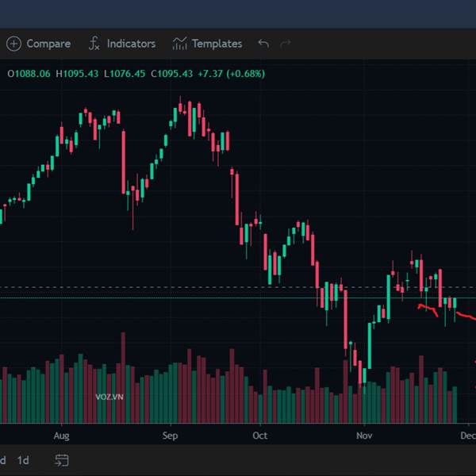Click the low value L1076.45
Screen dimensions: 476x476
pyautogui.click(x=125, y=74)
